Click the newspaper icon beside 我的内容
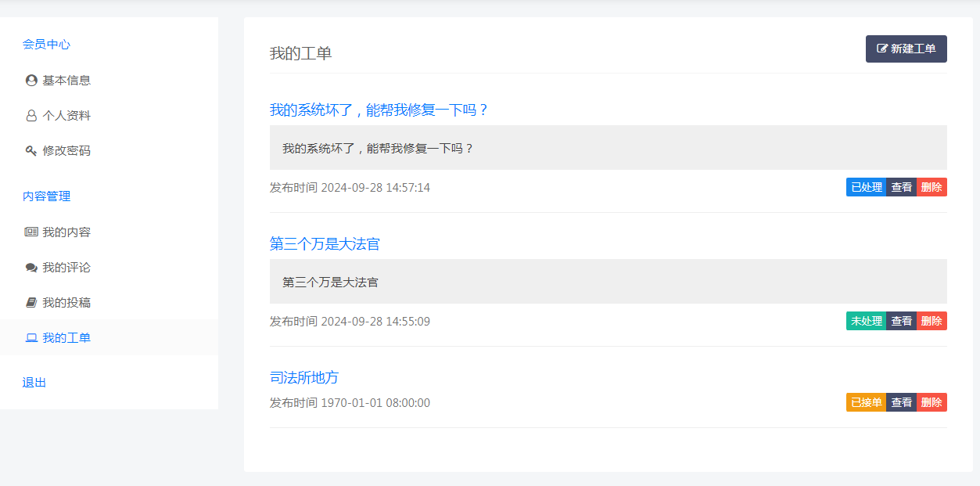The width and height of the screenshot is (980, 486). [31, 232]
